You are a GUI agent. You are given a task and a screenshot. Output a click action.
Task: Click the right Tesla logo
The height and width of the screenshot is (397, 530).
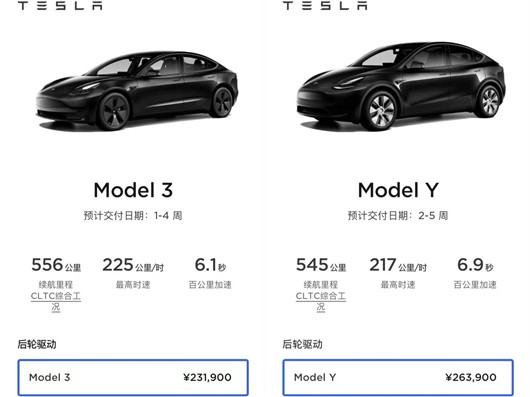(325, 5)
